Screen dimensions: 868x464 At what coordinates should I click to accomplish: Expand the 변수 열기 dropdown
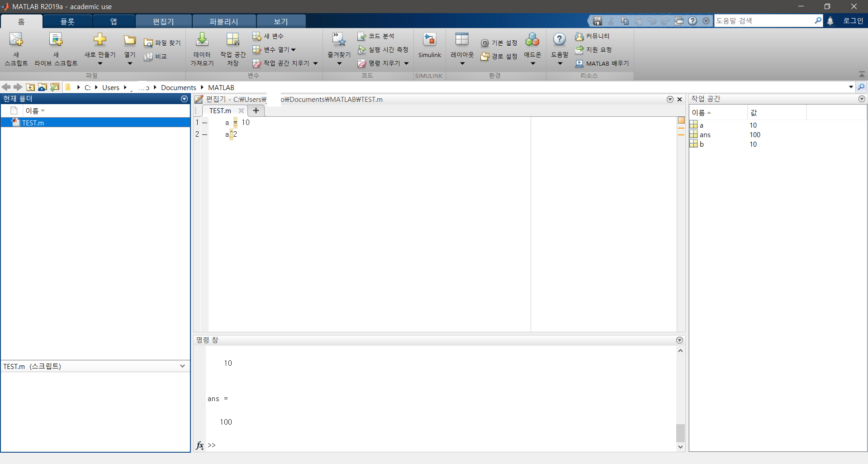tap(293, 50)
